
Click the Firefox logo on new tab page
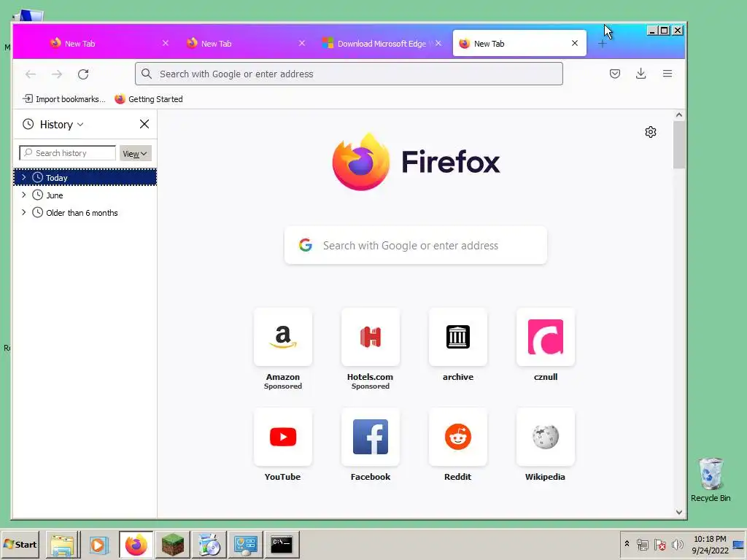pos(415,162)
